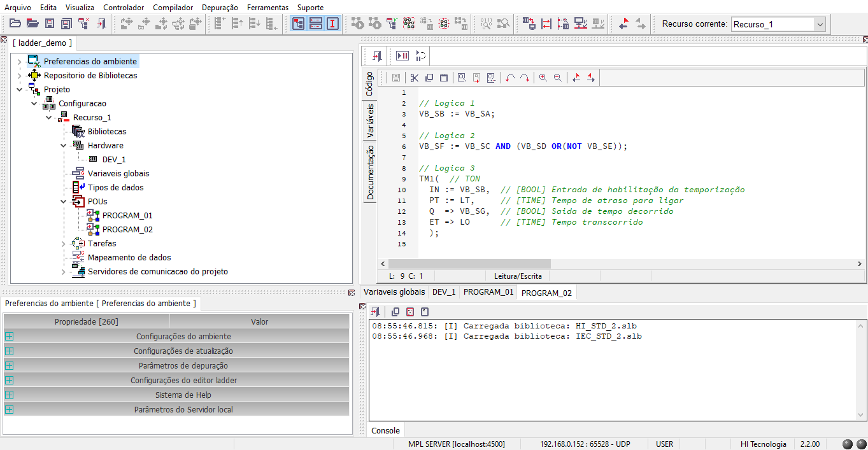Click the paste clipboard icon in editor
868x450 pixels.
pos(445,78)
